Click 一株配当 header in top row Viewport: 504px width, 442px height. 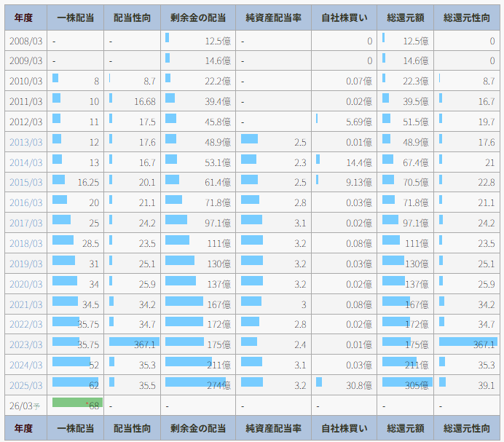pos(75,17)
